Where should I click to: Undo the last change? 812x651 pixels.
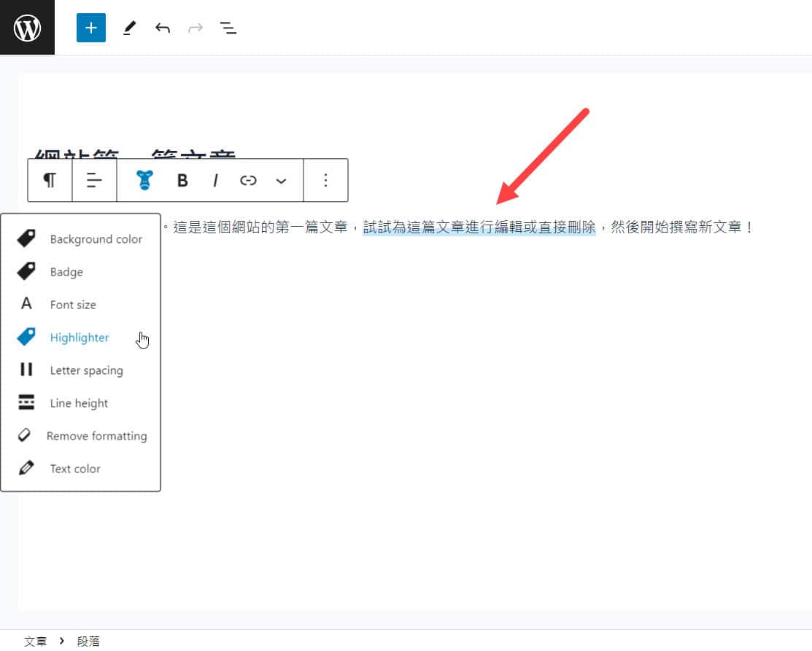[163, 28]
